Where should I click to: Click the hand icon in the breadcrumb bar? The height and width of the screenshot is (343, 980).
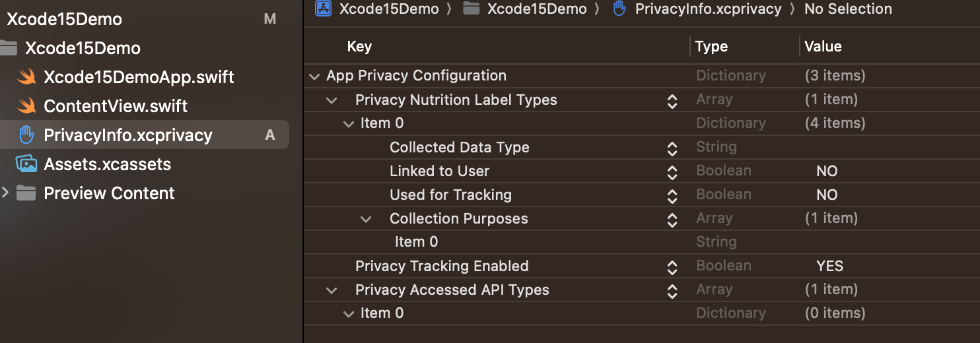pos(619,9)
